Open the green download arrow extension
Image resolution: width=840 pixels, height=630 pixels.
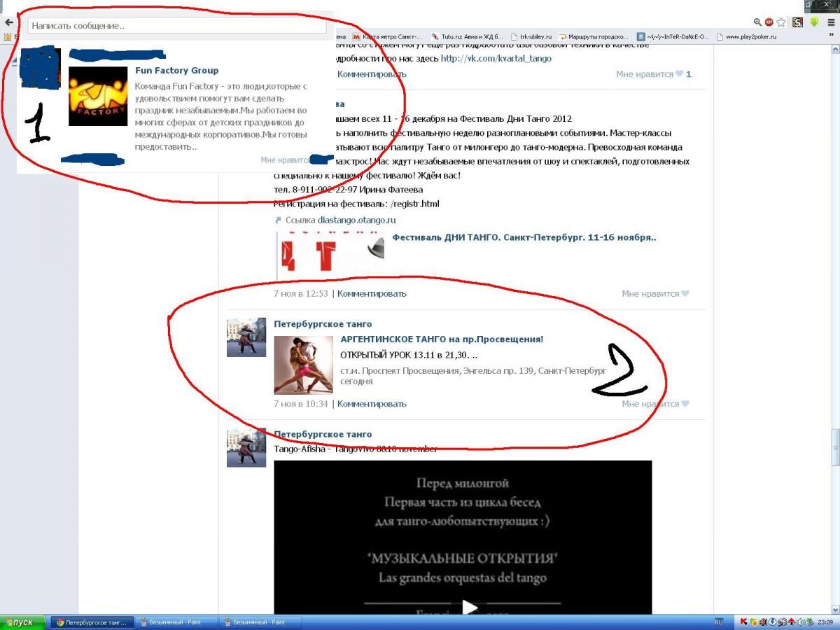[x=814, y=22]
